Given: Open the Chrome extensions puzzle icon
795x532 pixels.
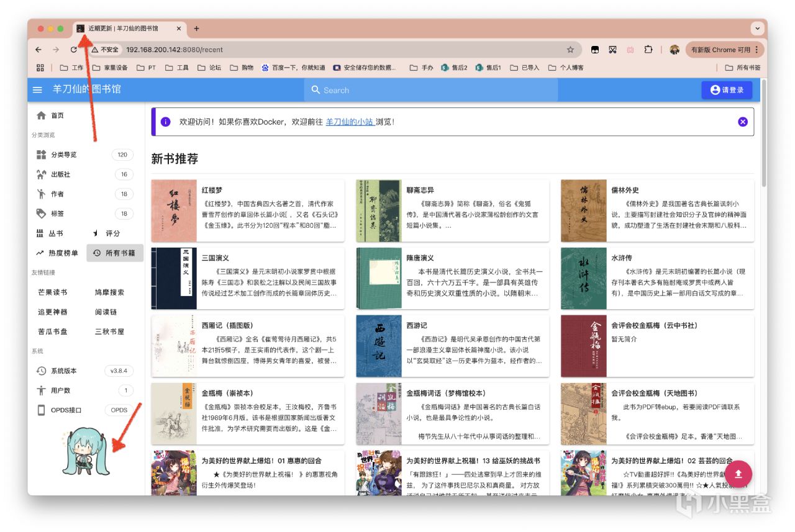Looking at the screenshot, I should [x=648, y=50].
